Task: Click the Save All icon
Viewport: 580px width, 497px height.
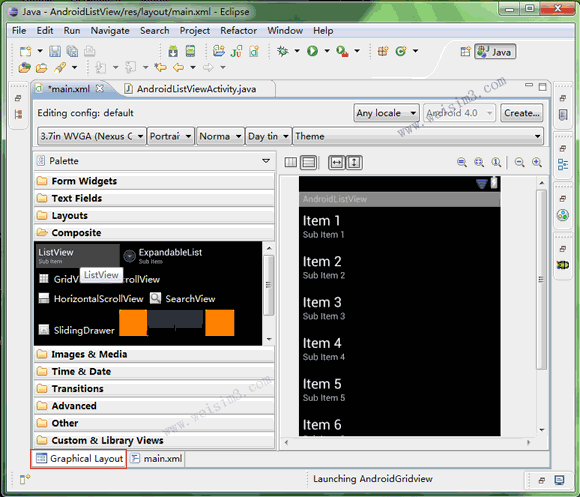Action: pos(72,51)
